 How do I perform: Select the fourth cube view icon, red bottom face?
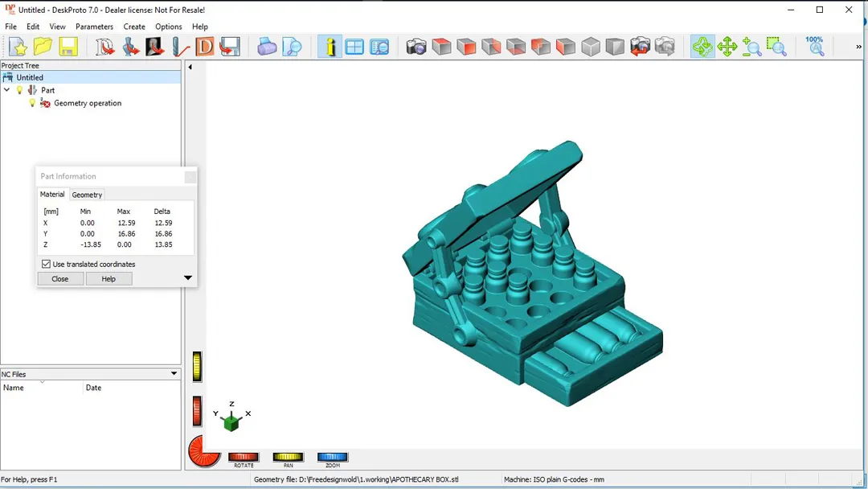tap(516, 47)
